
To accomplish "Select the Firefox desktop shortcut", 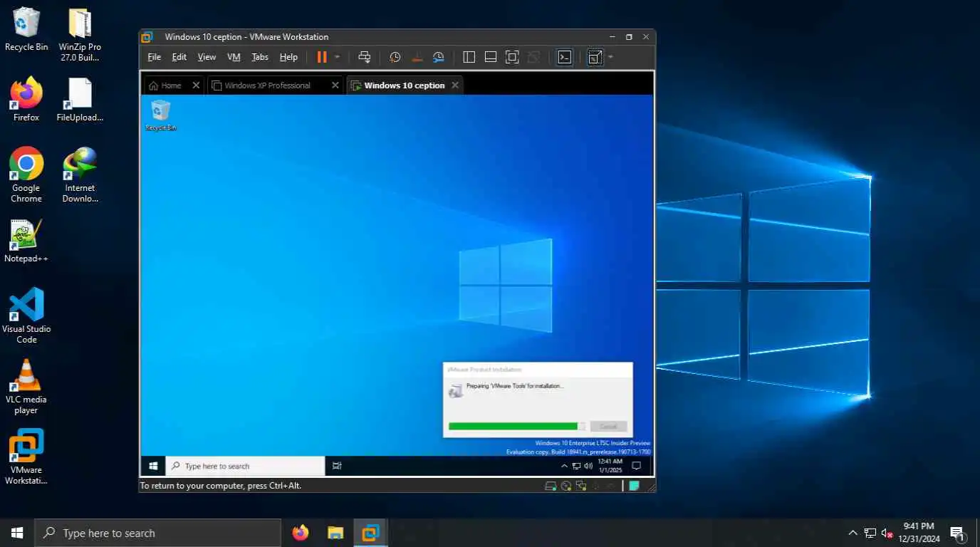I will pos(26,99).
